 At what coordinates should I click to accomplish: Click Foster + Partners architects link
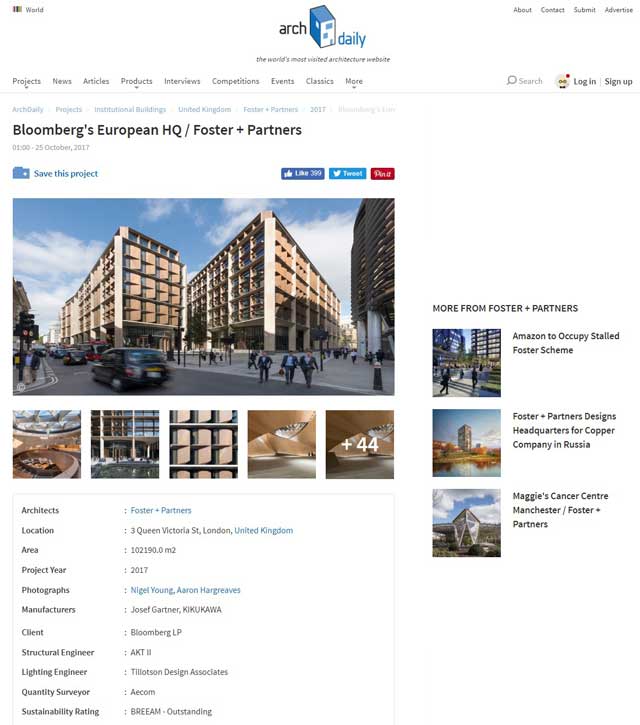[x=161, y=510]
